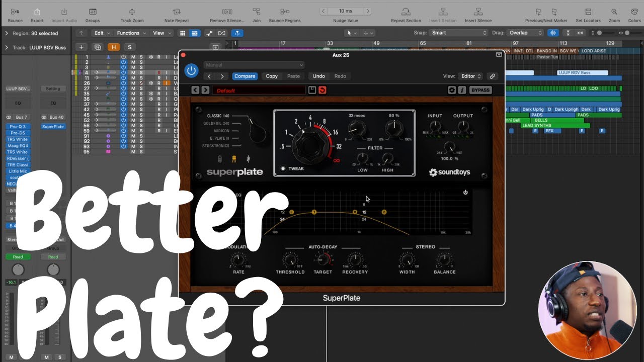
Task: Select the yellow tube preamp icon
Action: [234, 159]
